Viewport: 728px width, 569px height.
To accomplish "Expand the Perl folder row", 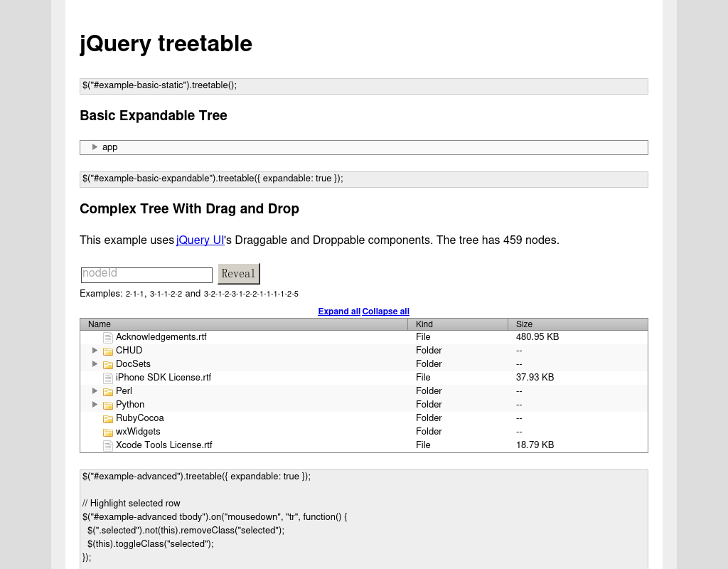I will pos(95,390).
